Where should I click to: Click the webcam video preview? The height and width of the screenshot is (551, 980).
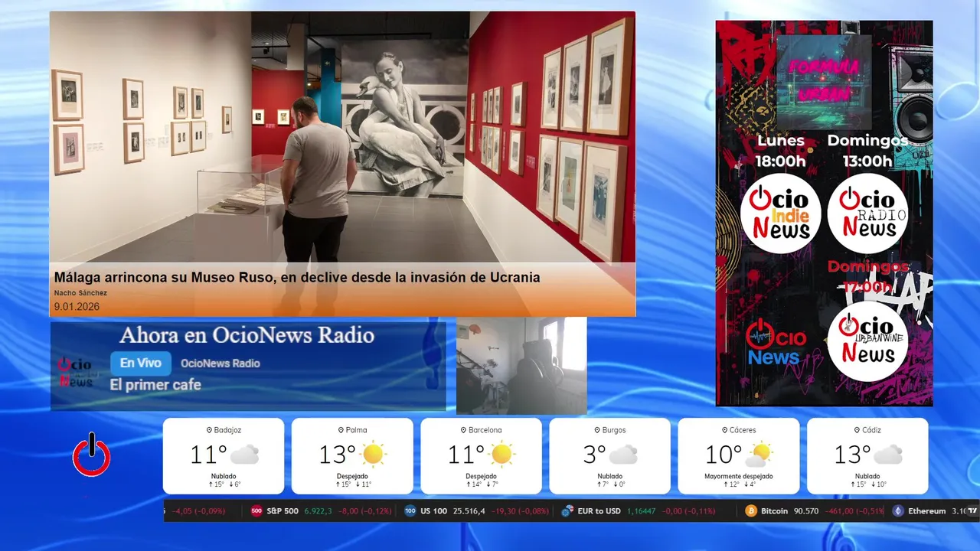(521, 366)
